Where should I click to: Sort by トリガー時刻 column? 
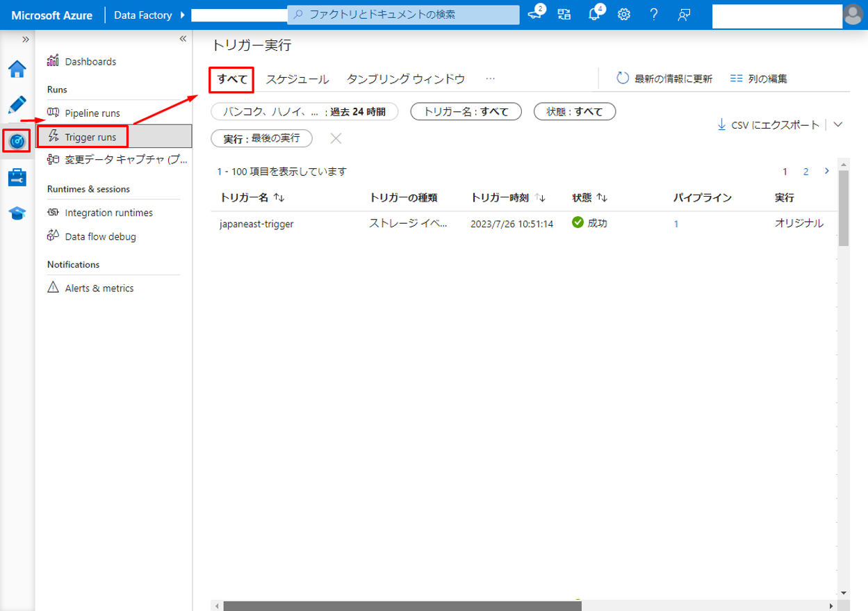(x=540, y=198)
